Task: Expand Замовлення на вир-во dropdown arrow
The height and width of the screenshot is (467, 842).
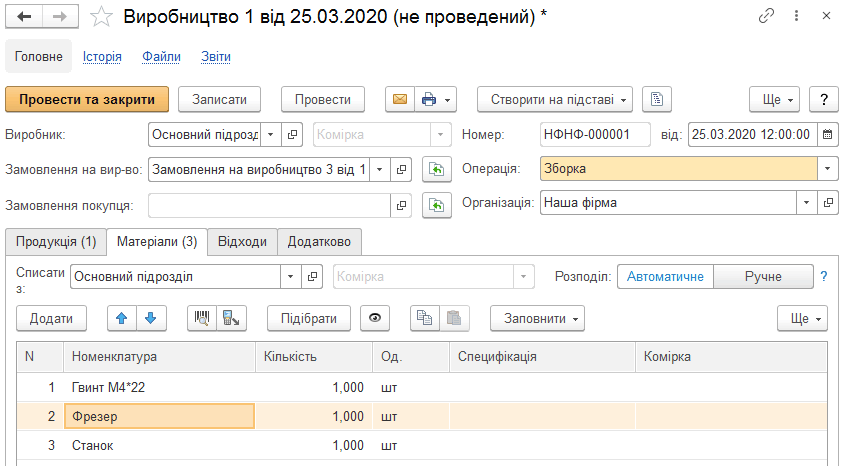Action: (x=380, y=170)
